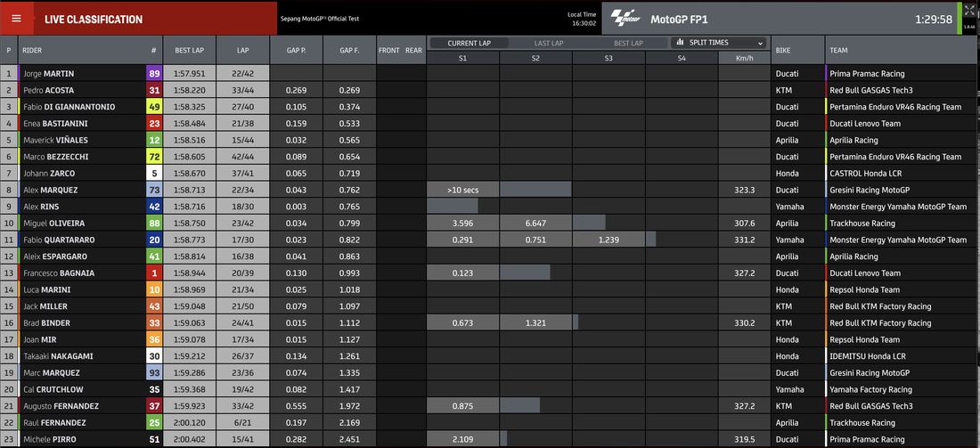This screenshot has width=980, height=448.
Task: Open the hamburger menu
Action: click(x=16, y=19)
